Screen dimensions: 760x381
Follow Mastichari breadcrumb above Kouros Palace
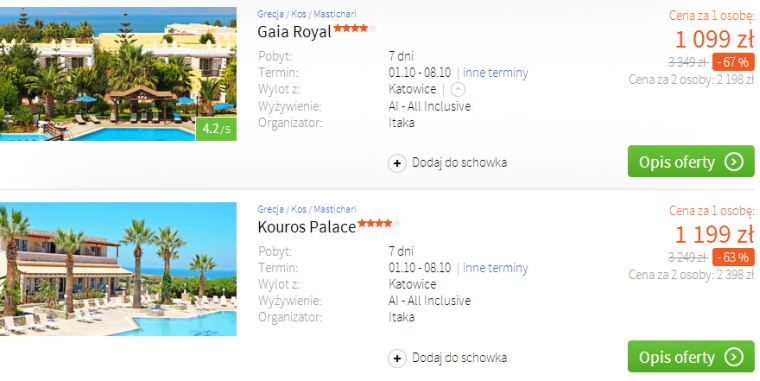[334, 209]
